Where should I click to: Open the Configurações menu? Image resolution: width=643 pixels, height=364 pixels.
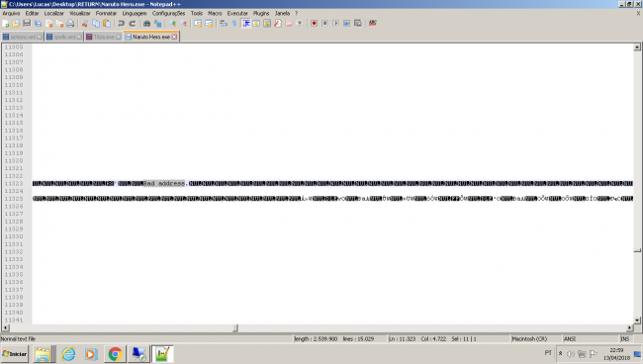point(168,13)
